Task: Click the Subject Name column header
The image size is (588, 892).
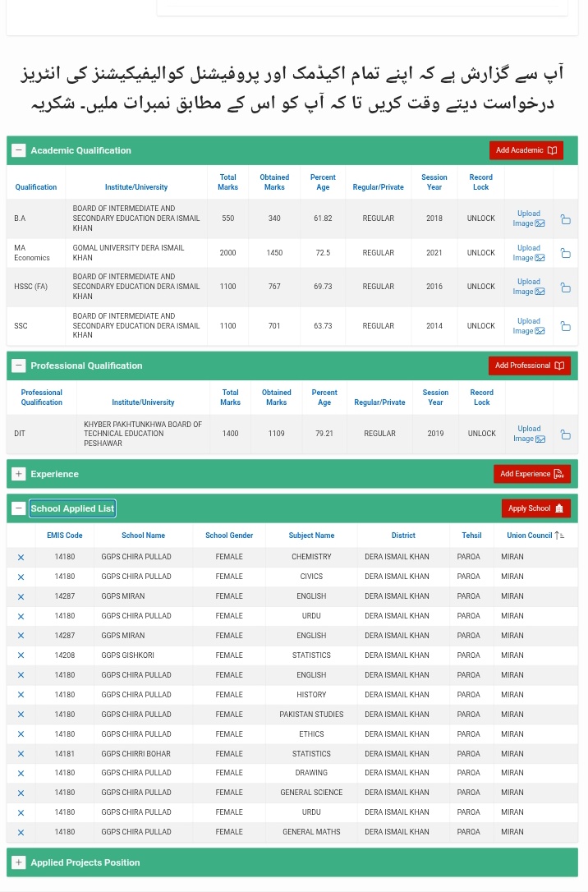Action: tap(311, 536)
